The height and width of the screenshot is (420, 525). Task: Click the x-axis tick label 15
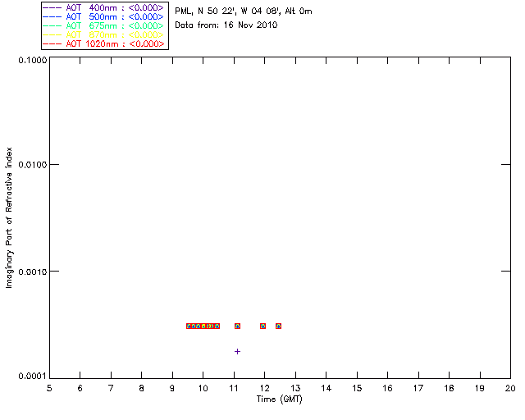click(x=357, y=388)
